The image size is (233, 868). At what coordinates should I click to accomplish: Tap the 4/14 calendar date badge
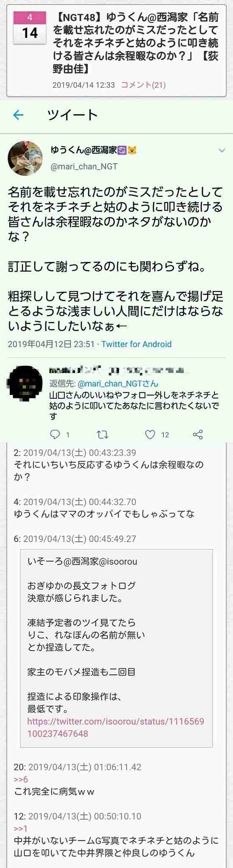click(30, 28)
